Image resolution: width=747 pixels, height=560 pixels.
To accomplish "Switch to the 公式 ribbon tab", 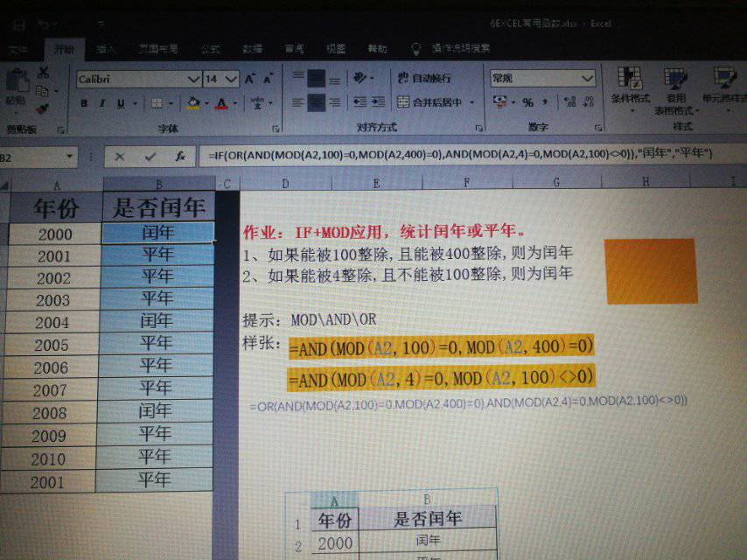I will [210, 49].
